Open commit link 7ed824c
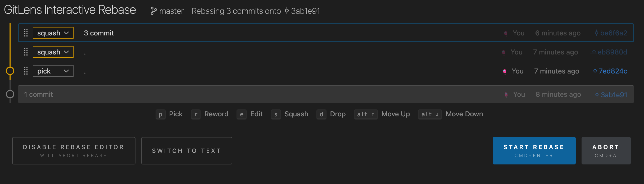 pyautogui.click(x=613, y=71)
